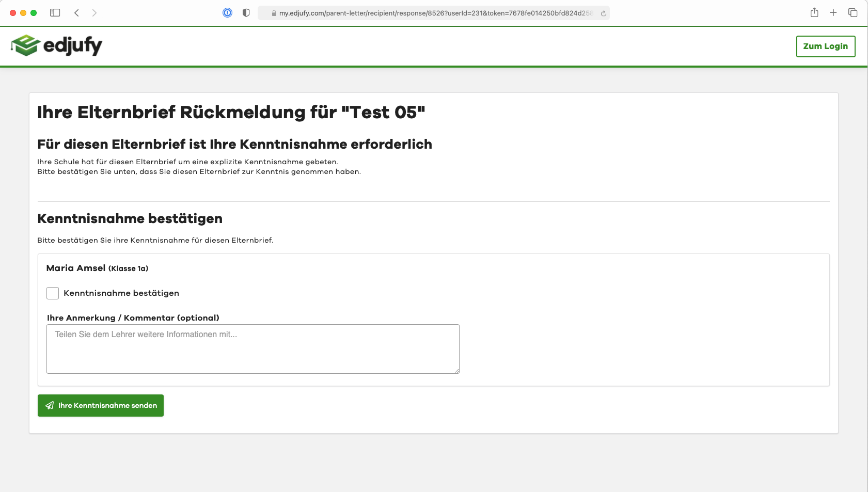Click the forward navigation arrow

pyautogui.click(x=94, y=13)
